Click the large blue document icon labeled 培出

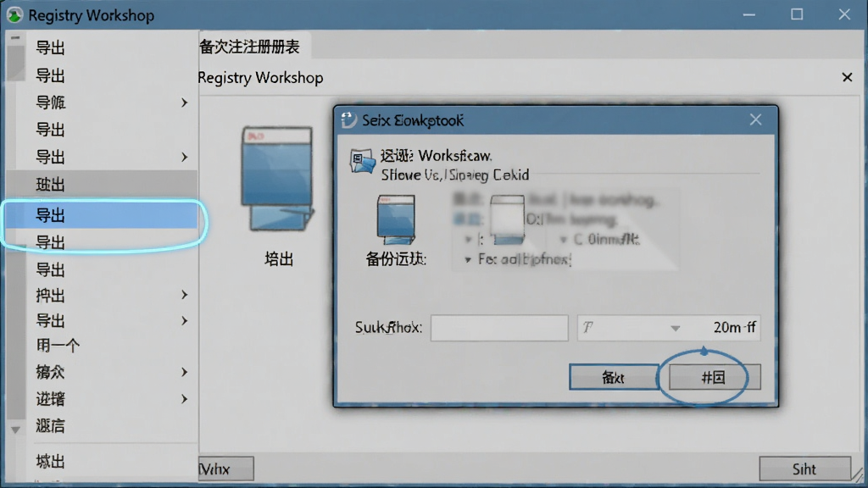pos(277,180)
